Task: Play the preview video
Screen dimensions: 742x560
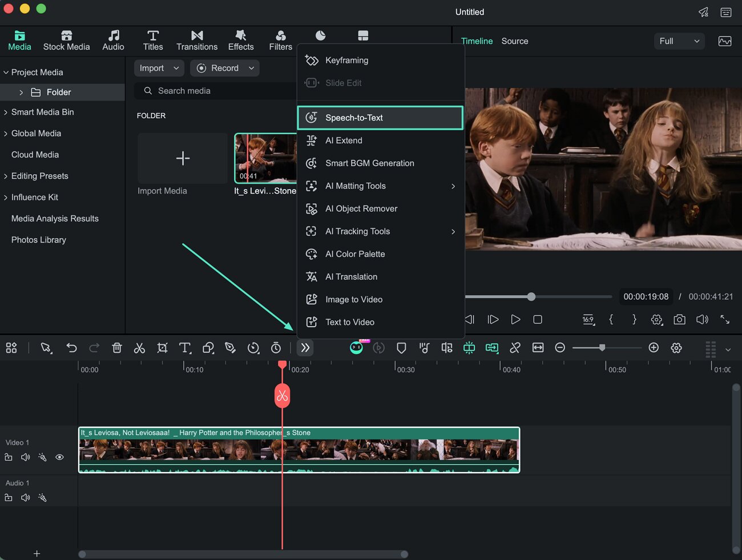Action: click(515, 320)
